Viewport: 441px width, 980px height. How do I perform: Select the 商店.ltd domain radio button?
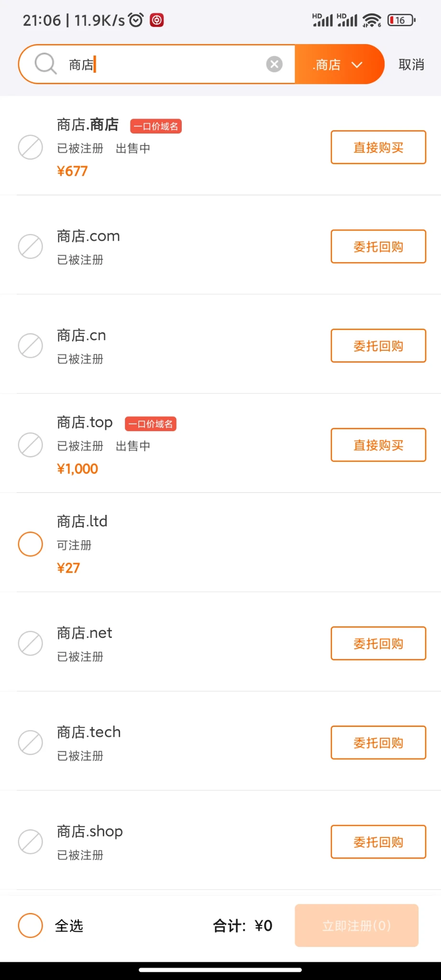pos(31,544)
